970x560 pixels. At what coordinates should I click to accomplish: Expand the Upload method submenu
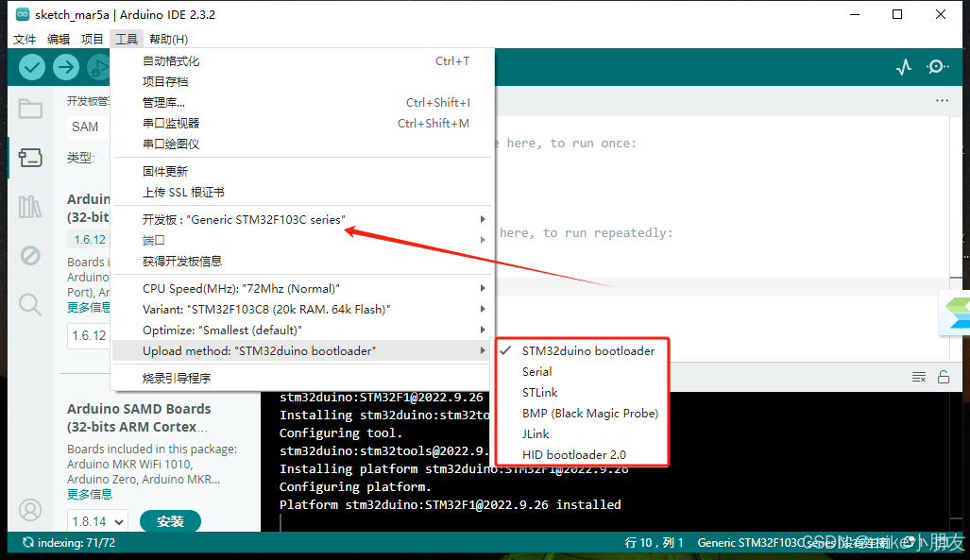[x=303, y=351]
